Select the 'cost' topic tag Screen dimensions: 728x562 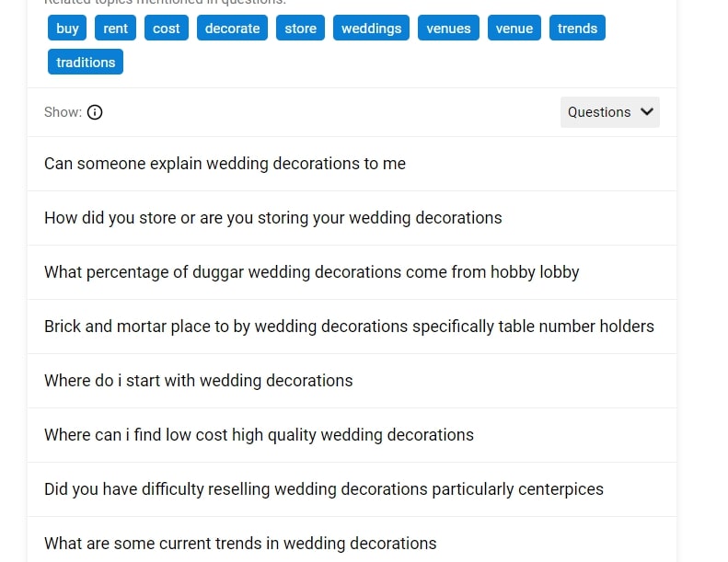(167, 28)
